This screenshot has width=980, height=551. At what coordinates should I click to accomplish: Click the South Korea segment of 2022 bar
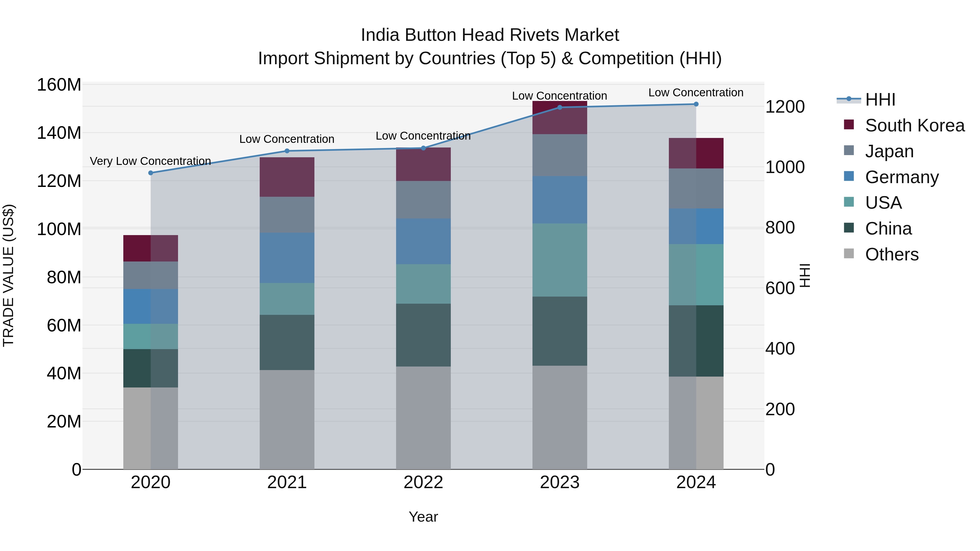tap(423, 164)
